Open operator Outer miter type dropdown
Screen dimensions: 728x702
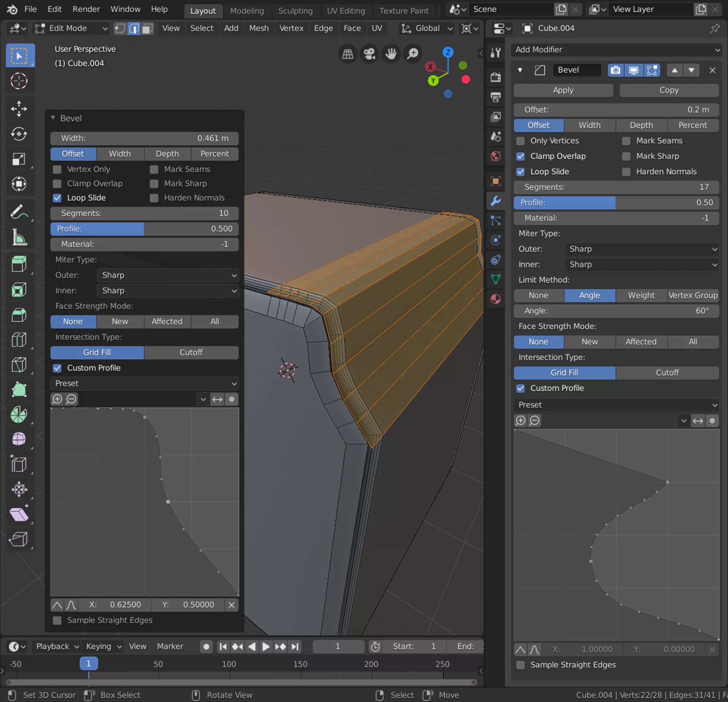pos(167,275)
